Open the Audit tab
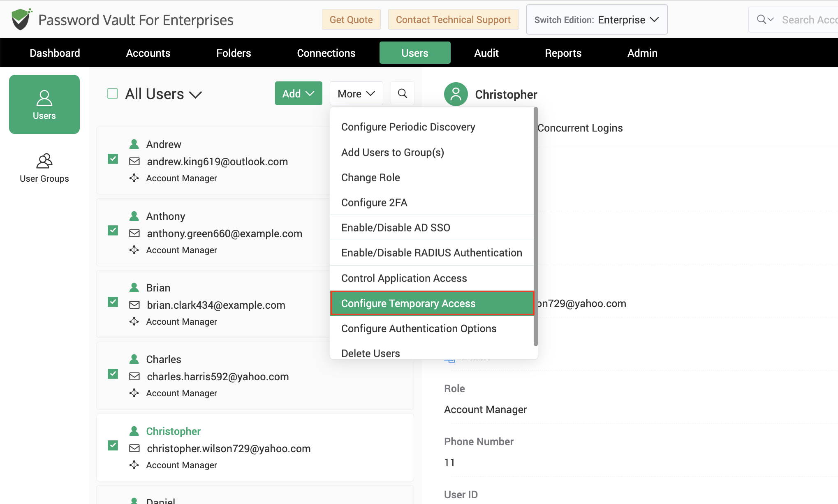This screenshot has height=504, width=838. pyautogui.click(x=486, y=53)
